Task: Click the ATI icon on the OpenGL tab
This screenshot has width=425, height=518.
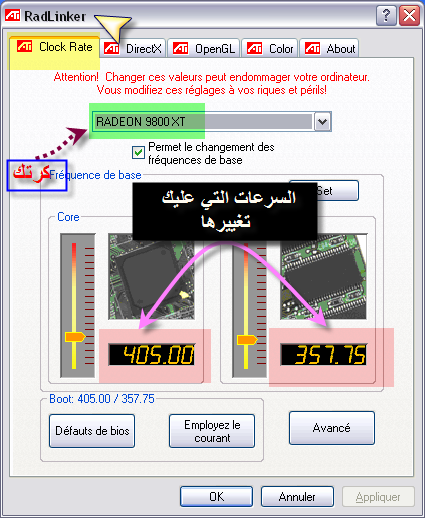Action: tap(180, 48)
